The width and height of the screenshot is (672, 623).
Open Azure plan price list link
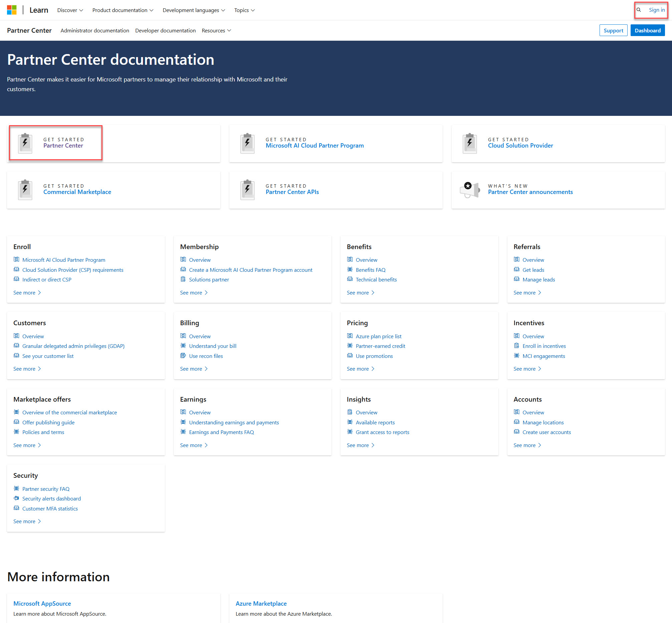(379, 336)
